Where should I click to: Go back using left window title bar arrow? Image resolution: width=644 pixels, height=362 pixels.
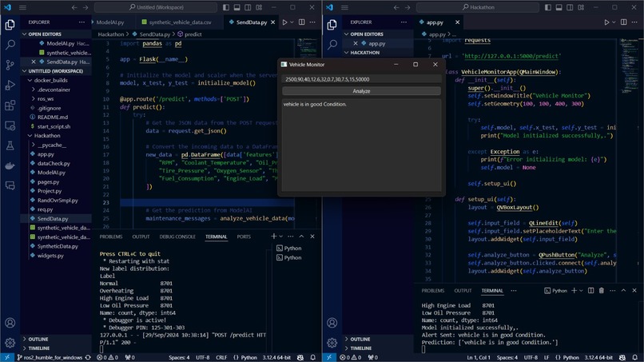click(74, 7)
